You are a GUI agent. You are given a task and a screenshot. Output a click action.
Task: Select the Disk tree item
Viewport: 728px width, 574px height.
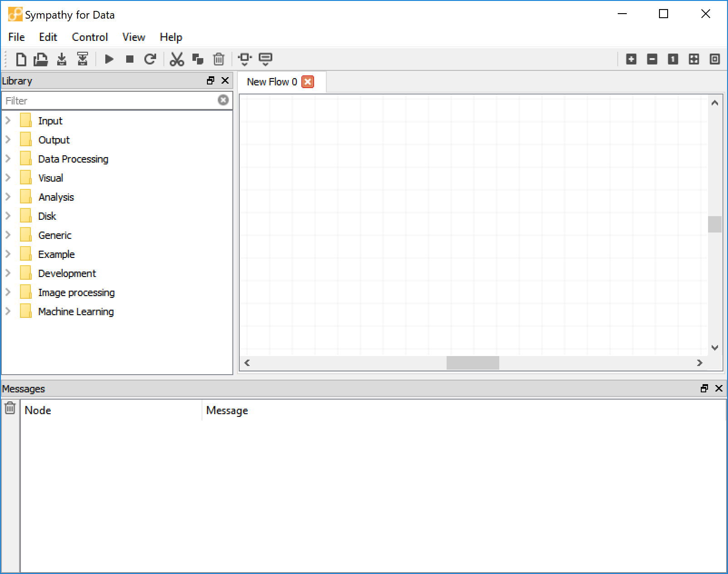(47, 216)
